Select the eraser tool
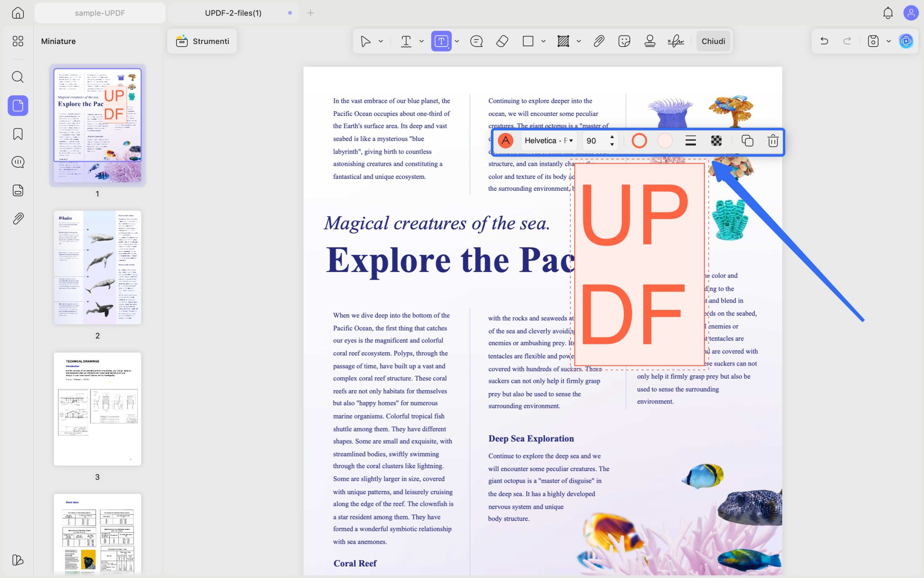 [502, 41]
